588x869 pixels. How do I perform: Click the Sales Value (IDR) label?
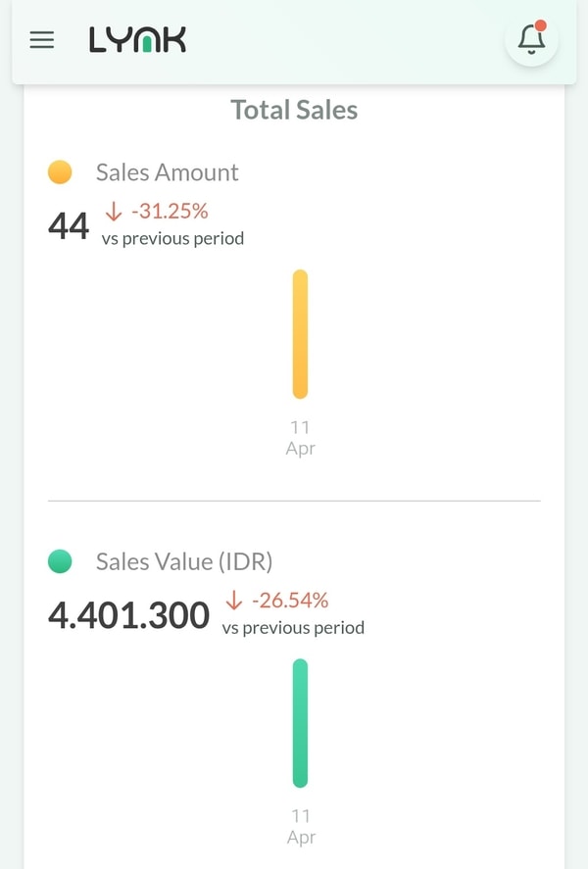tap(184, 561)
